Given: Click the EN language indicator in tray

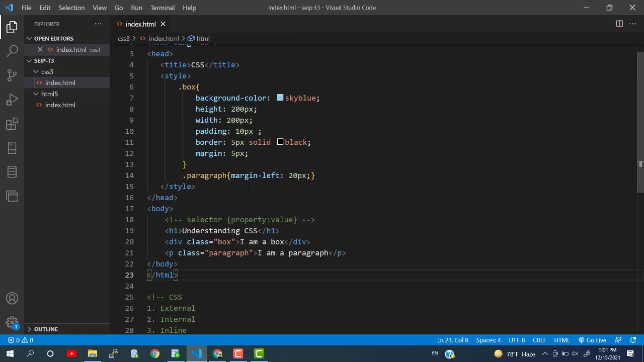Looking at the screenshot, I should 435,353.
